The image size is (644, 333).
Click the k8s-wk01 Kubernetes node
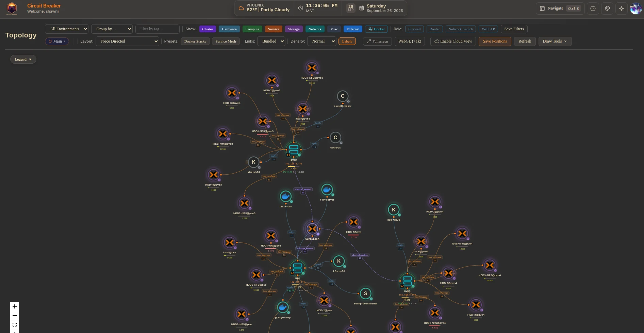click(253, 162)
